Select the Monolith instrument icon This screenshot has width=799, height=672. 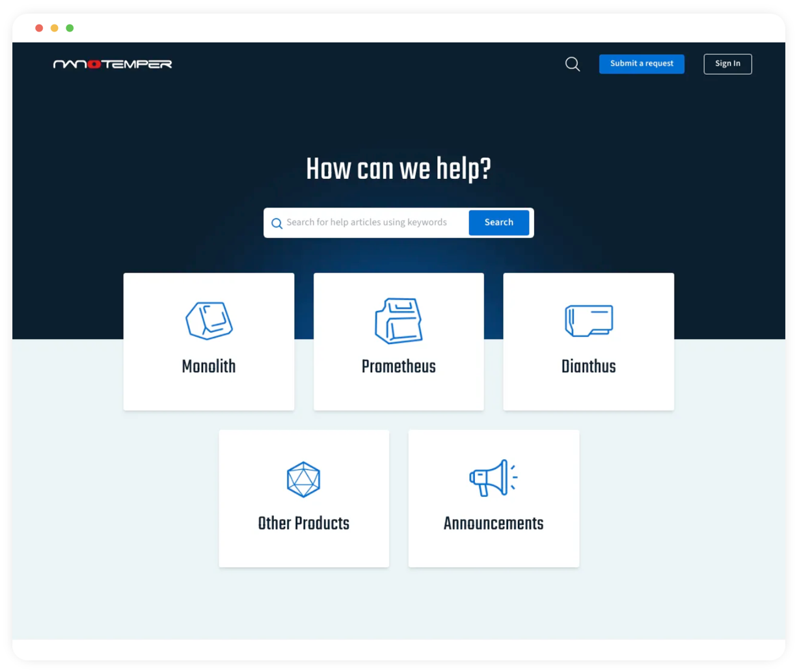coord(209,320)
